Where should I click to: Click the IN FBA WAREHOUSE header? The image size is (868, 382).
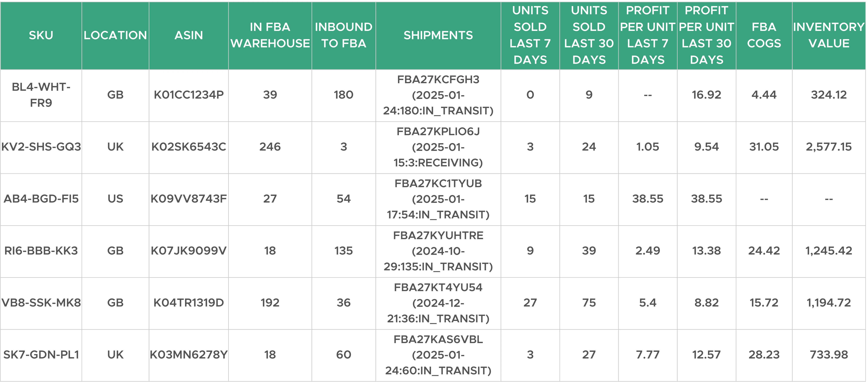(x=270, y=35)
